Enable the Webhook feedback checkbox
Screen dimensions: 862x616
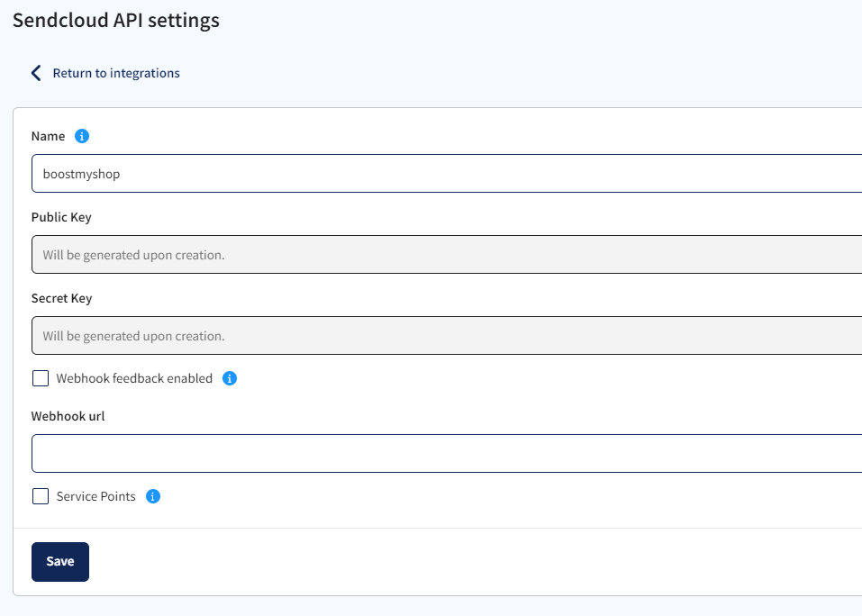pos(41,378)
